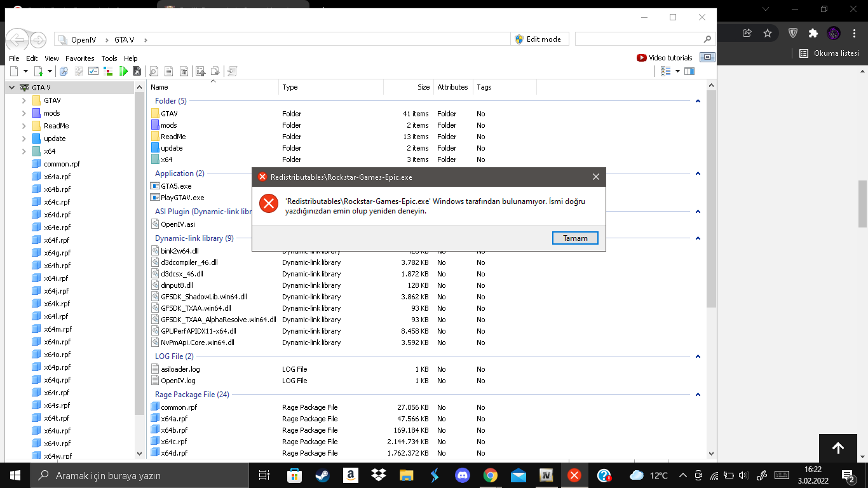This screenshot has width=868, height=488.
Task: Select OpenIV.asi in the file list
Action: [x=178, y=224]
